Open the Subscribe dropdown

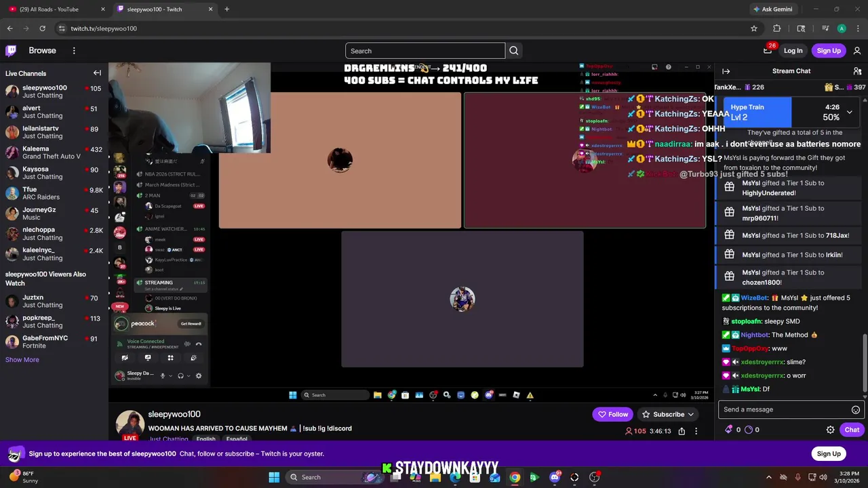(x=668, y=414)
